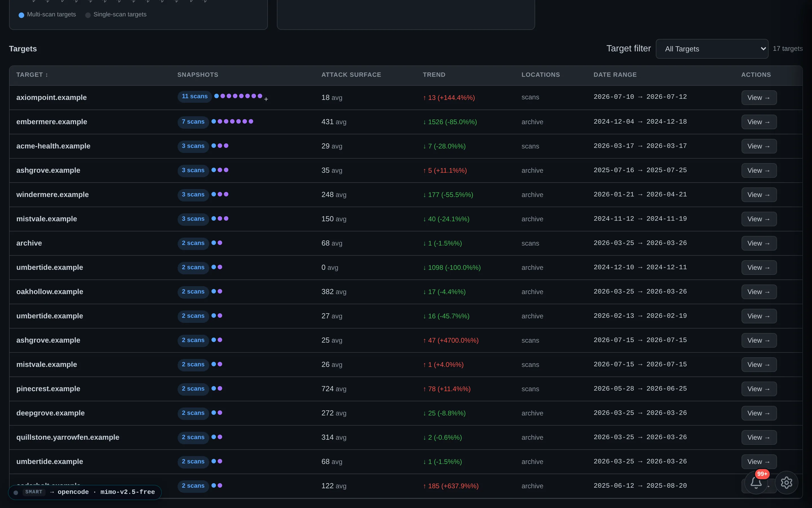This screenshot has width=812, height=508.
Task: Open the All Targets filter dropdown
Action: [712, 49]
